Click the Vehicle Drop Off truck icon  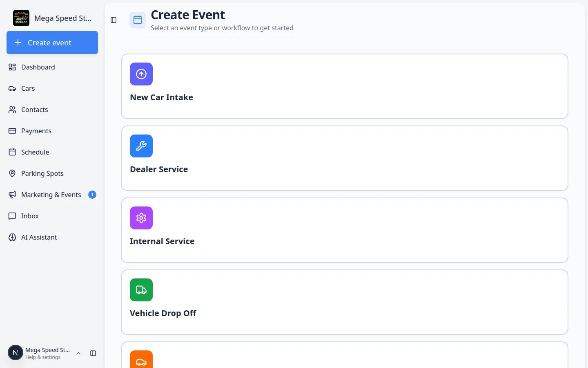click(141, 290)
